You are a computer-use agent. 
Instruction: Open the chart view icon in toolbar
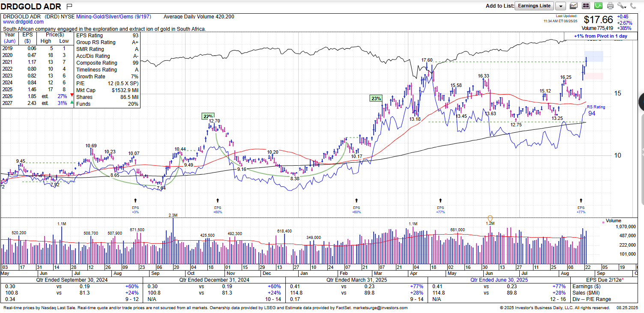pyautogui.click(x=574, y=6)
